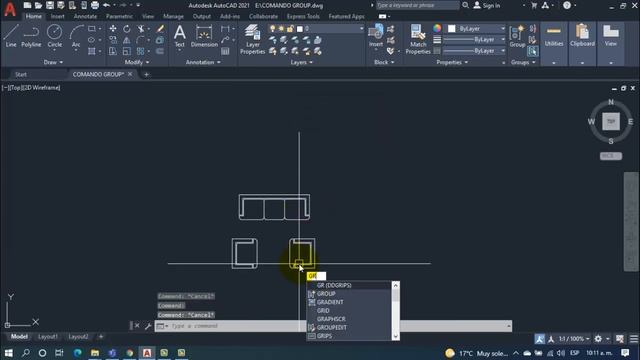Image resolution: width=640 pixels, height=360 pixels.
Task: Select the Arc drawing tool
Action: pyautogui.click(x=76, y=36)
